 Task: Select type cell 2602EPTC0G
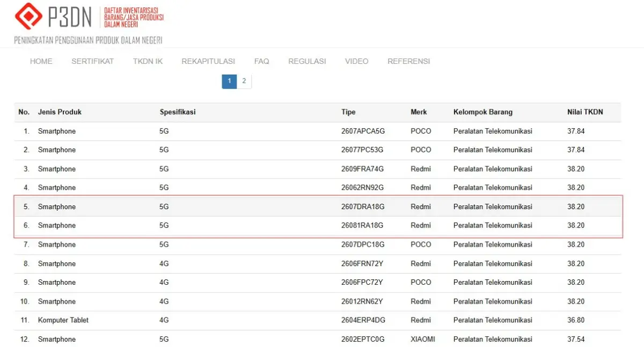point(363,339)
